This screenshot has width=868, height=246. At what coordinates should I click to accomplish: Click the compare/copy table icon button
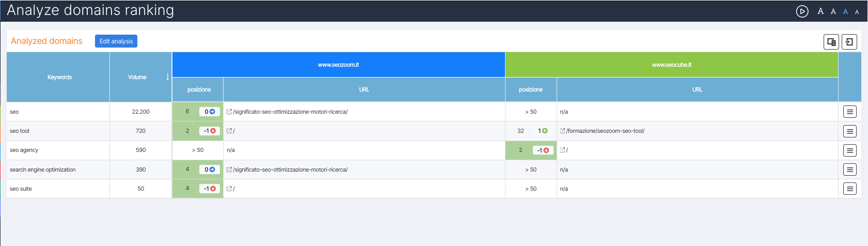click(x=831, y=42)
